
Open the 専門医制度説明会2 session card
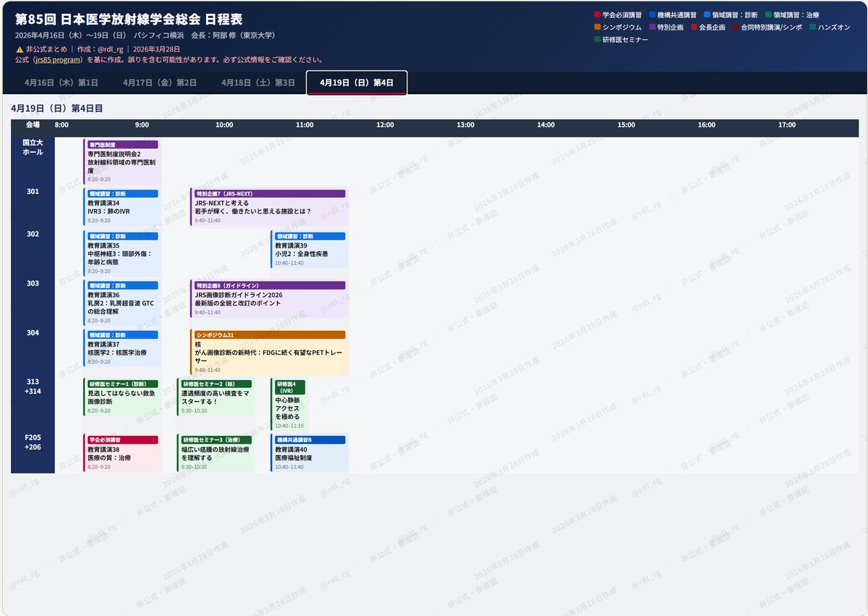pyautogui.click(x=122, y=161)
